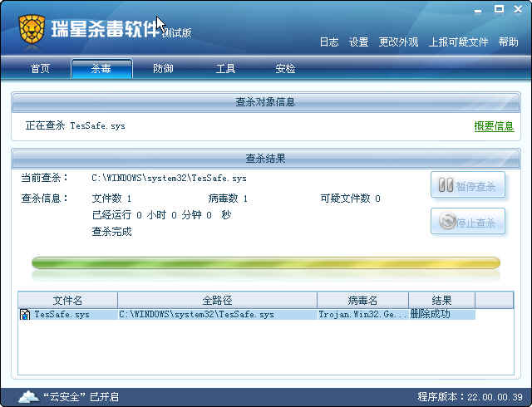Viewport: 532px width, 407px height.
Task: Click the 正在查杀 TesSafe.sys text
Action: point(76,125)
